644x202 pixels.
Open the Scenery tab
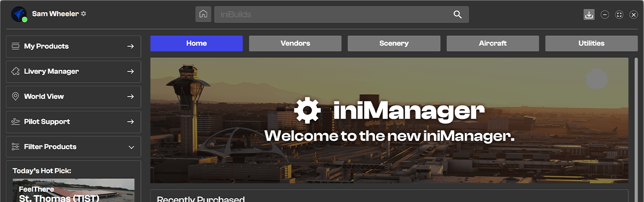(394, 43)
